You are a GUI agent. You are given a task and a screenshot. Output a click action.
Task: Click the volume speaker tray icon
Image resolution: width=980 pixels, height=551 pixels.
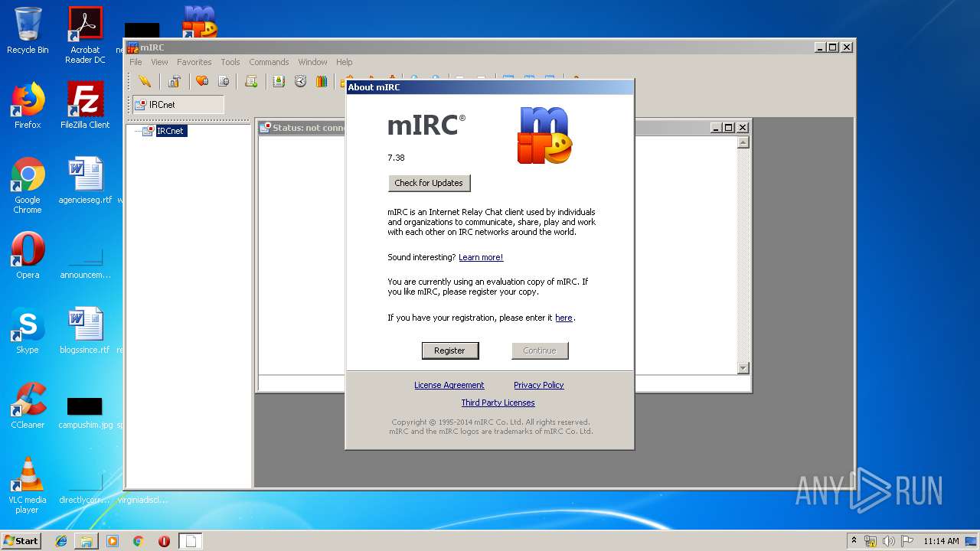[x=889, y=541]
